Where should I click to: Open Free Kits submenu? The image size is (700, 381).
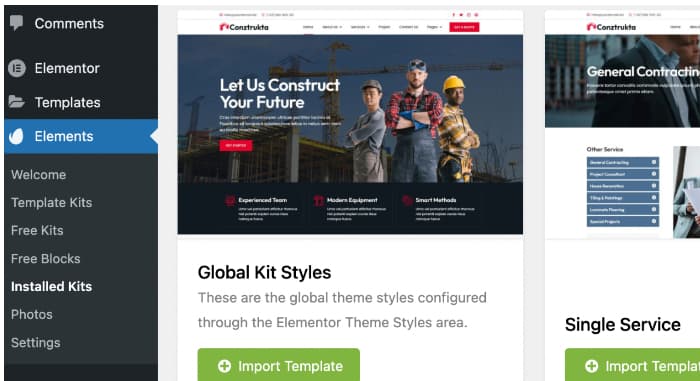point(37,230)
